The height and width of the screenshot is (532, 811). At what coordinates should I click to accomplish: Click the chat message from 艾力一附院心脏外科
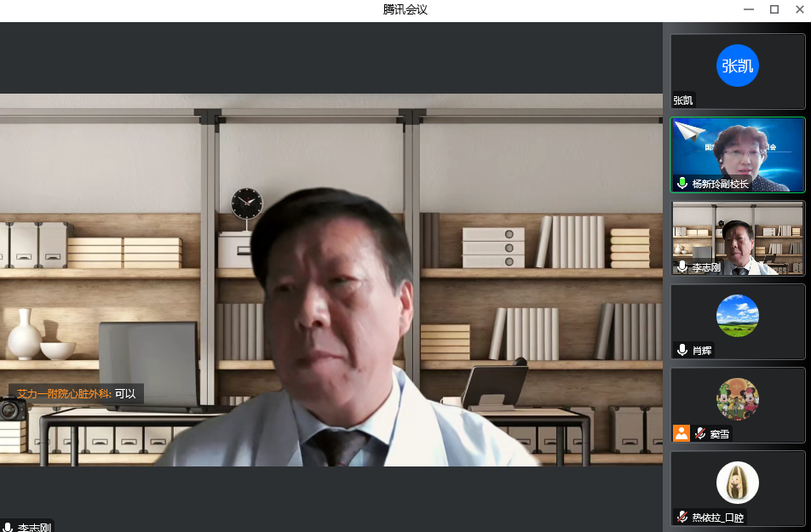(x=77, y=394)
